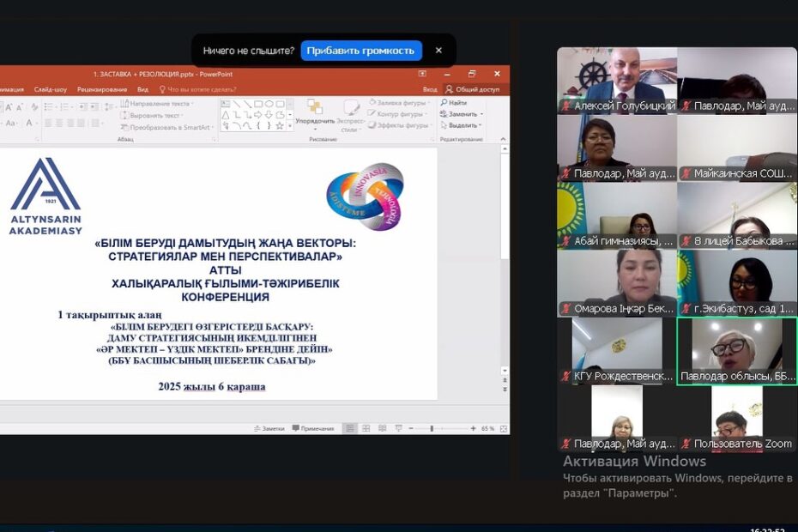
Task: Click the Прибавить громкость button
Action: click(x=360, y=51)
